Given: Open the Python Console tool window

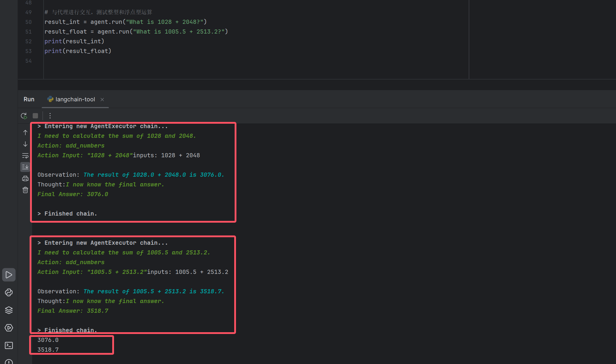Looking at the screenshot, I should (9, 292).
